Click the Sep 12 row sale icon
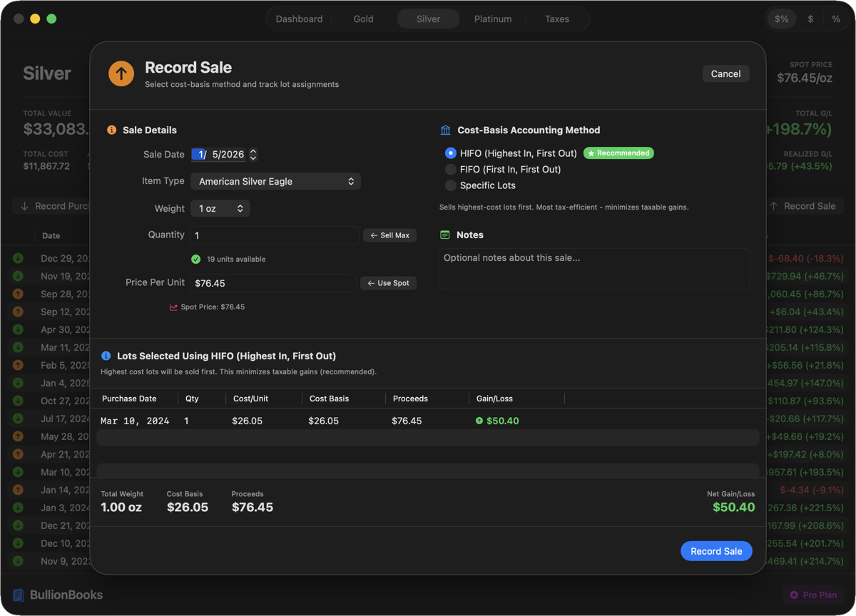The image size is (856, 616). [18, 312]
